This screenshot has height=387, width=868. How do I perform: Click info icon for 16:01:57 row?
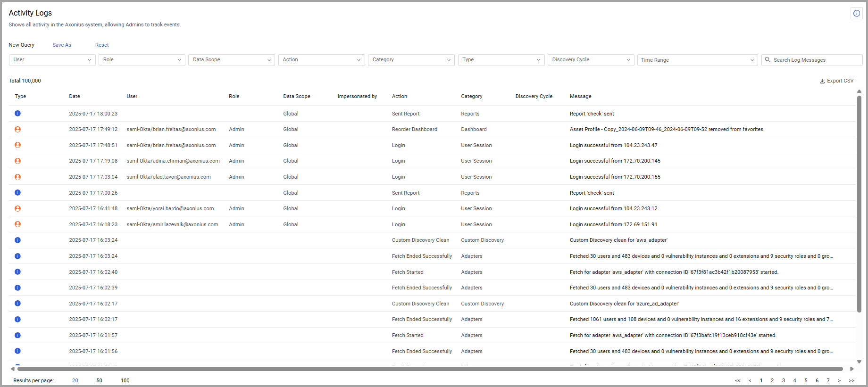click(17, 335)
